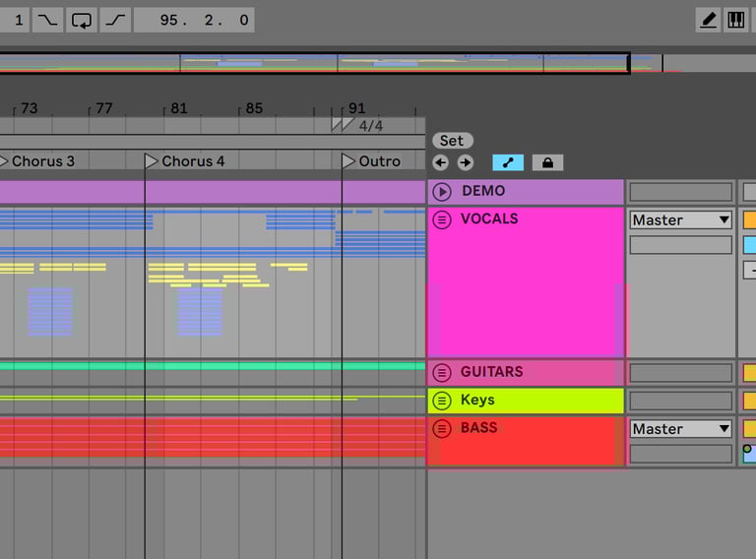Click the loop start position field showing 1
The image size is (756, 559).
[15, 20]
